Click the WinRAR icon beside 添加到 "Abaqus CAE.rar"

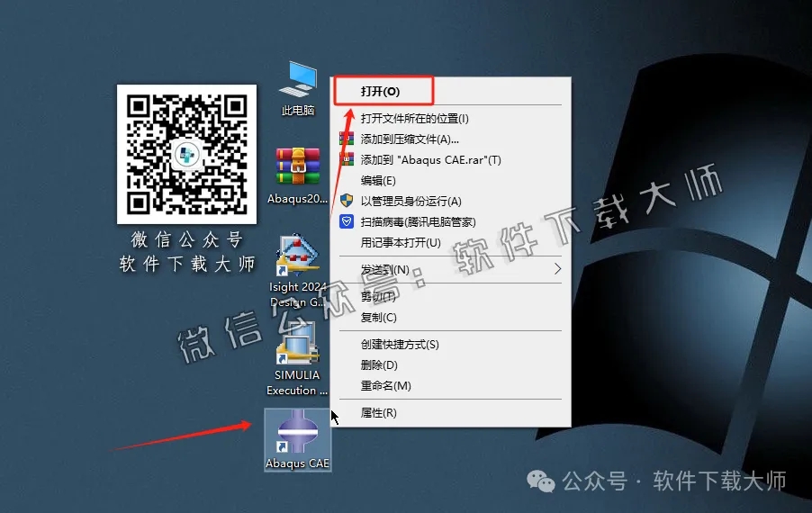pyautogui.click(x=347, y=159)
